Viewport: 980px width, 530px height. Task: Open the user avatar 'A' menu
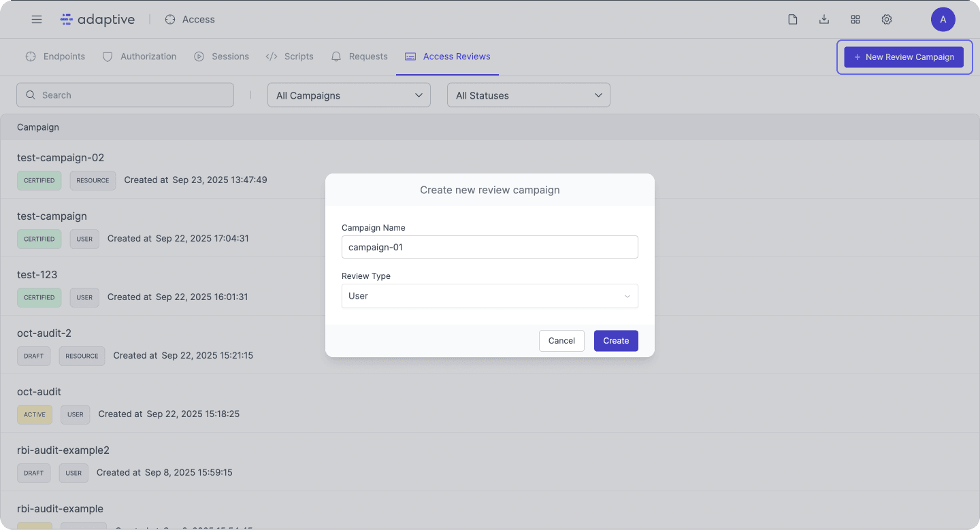coord(943,20)
